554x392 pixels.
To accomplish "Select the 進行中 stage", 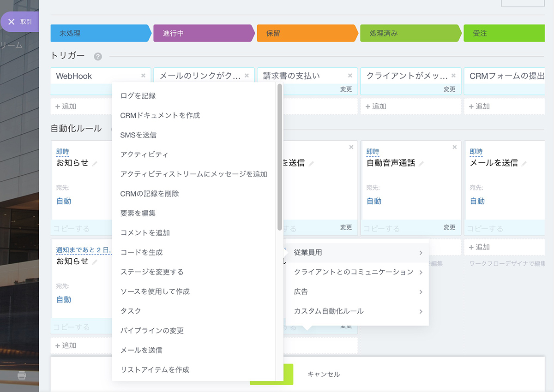I will [204, 33].
